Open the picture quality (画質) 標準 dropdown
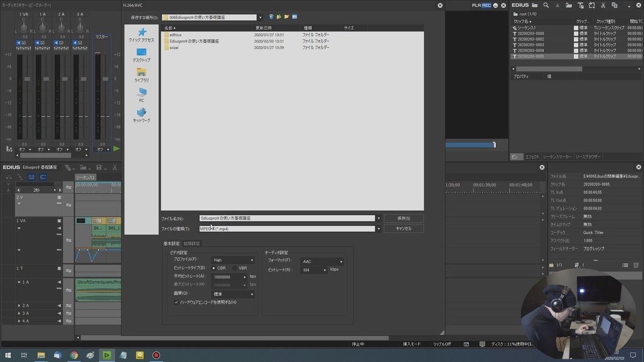 [x=233, y=294]
